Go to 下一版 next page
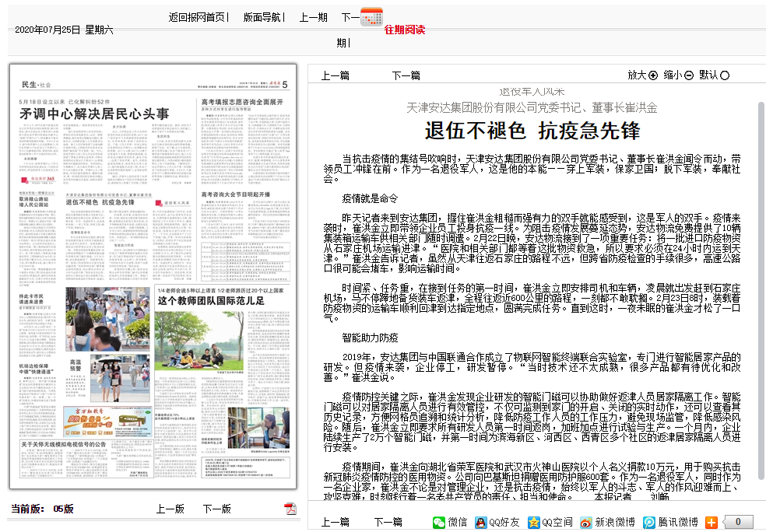 coord(216,509)
